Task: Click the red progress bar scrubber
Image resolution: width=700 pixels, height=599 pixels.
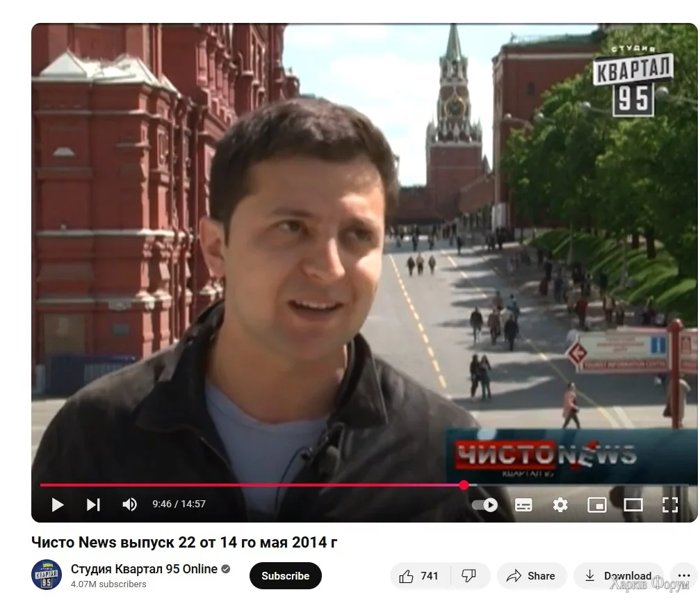Action: click(x=464, y=485)
